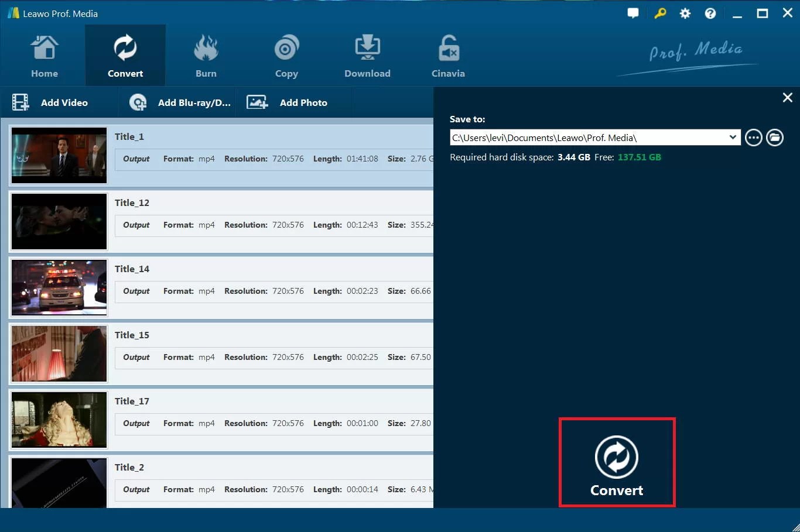Open the feedback message dialog
The height and width of the screenshot is (532, 800).
[x=633, y=13]
